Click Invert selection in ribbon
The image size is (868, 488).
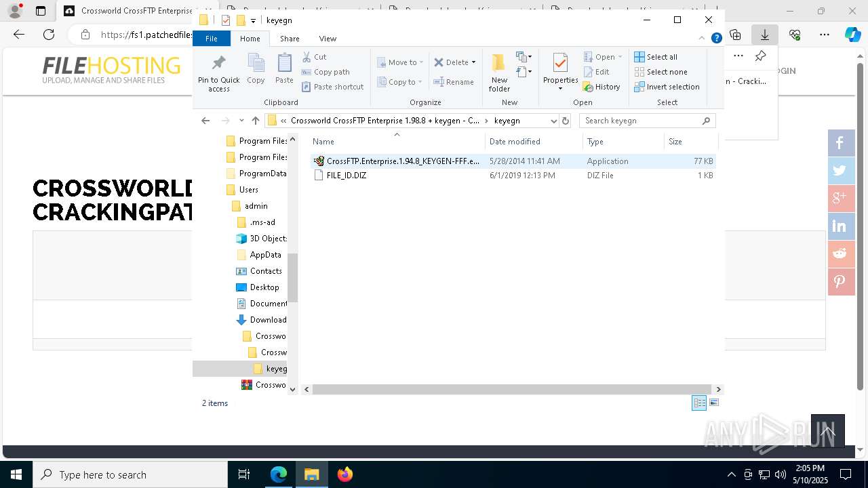point(667,87)
